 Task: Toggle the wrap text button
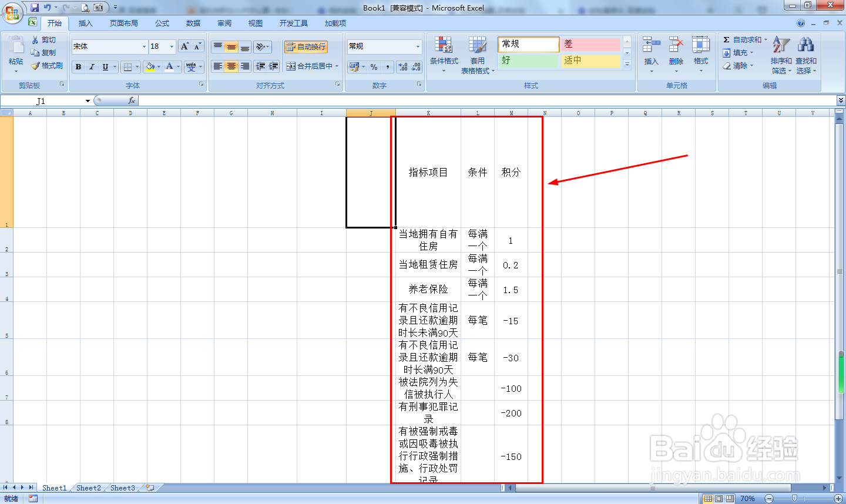click(x=305, y=47)
